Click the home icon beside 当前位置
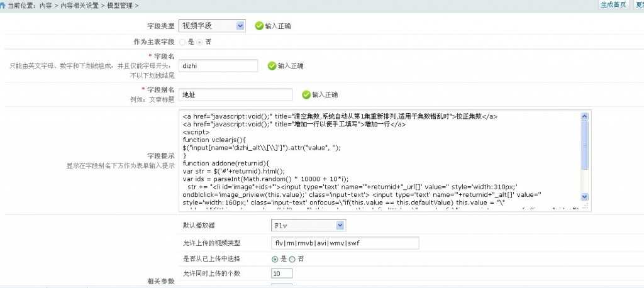644x288 pixels. [3, 5]
